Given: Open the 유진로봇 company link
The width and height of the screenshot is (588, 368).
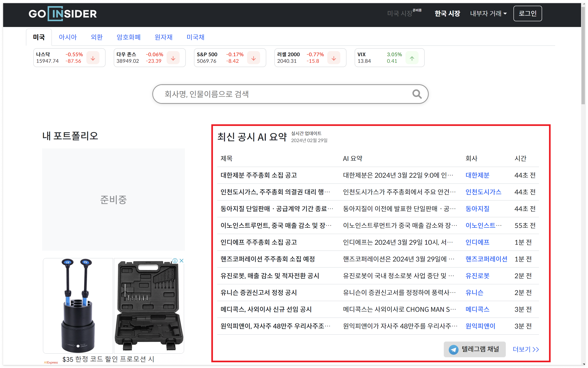Looking at the screenshot, I should click(478, 276).
